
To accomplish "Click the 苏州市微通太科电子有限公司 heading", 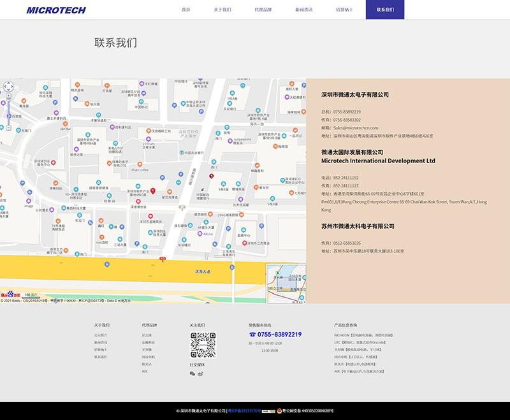I will click(x=358, y=226).
